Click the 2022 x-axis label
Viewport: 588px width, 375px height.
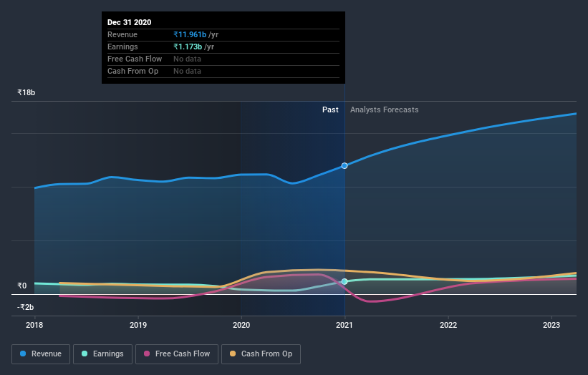(x=448, y=325)
